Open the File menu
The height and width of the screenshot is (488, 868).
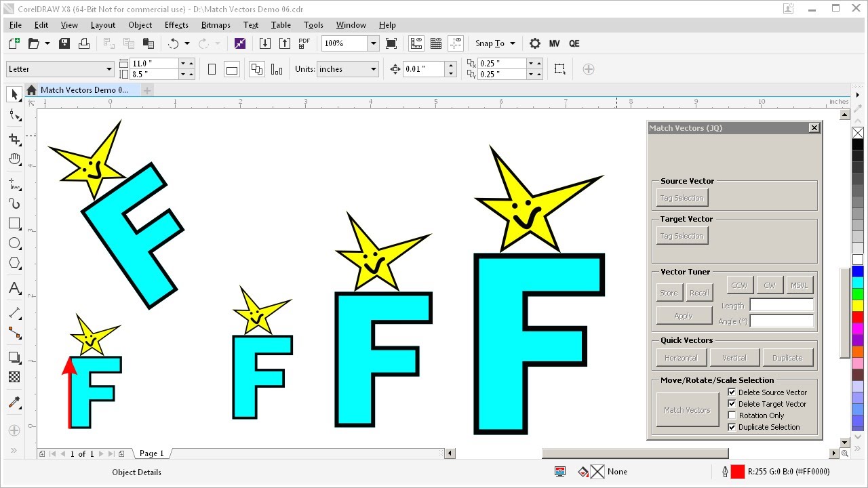(x=16, y=25)
